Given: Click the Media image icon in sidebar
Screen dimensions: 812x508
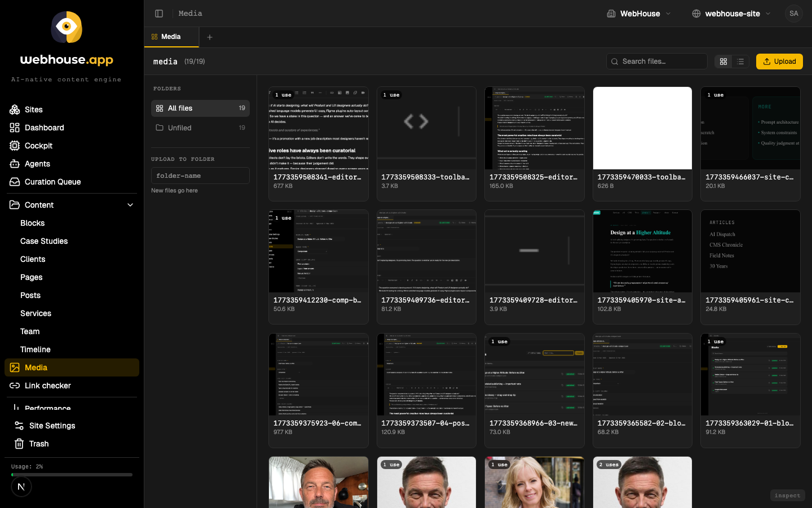Looking at the screenshot, I should (x=15, y=367).
